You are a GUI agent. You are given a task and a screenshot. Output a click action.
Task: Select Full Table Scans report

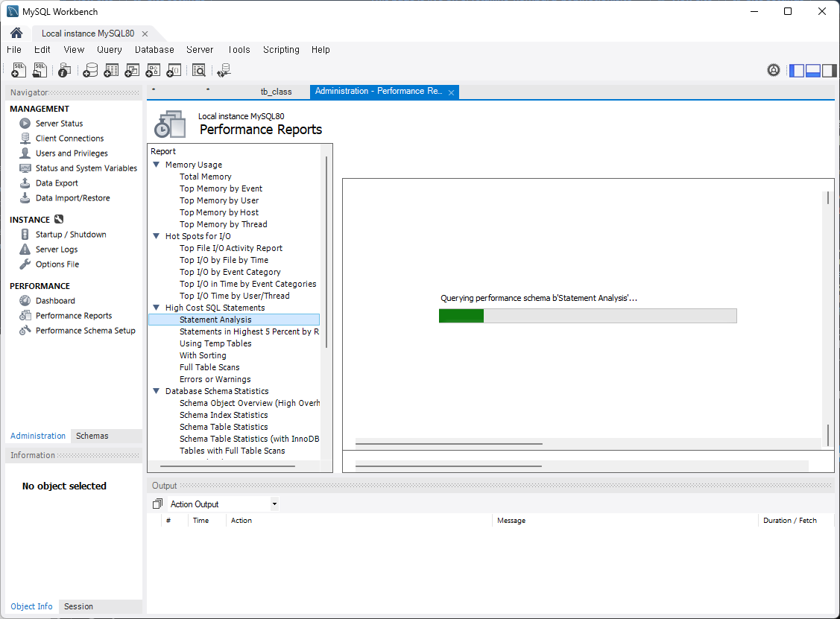tap(209, 367)
